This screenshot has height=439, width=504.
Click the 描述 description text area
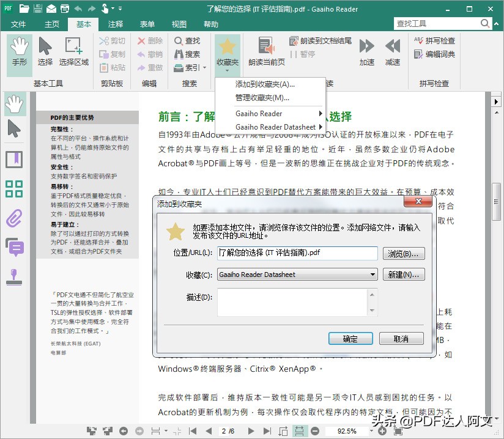click(x=292, y=302)
